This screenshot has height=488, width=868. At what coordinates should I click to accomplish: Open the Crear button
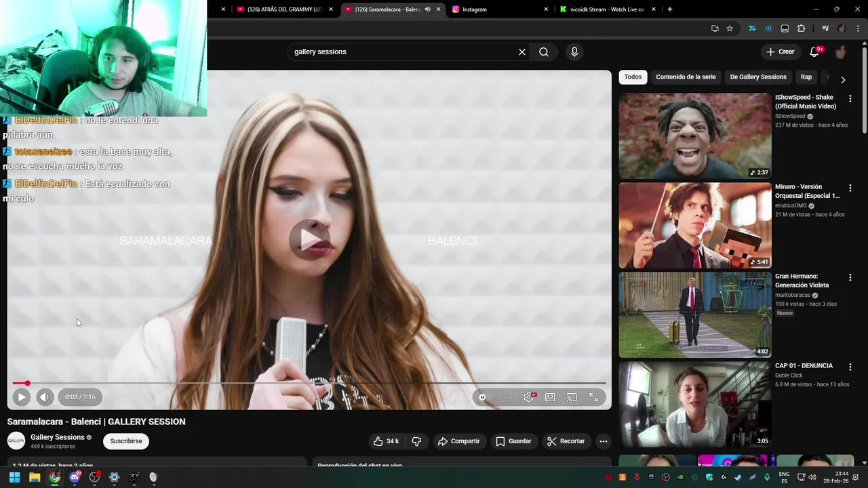click(780, 52)
